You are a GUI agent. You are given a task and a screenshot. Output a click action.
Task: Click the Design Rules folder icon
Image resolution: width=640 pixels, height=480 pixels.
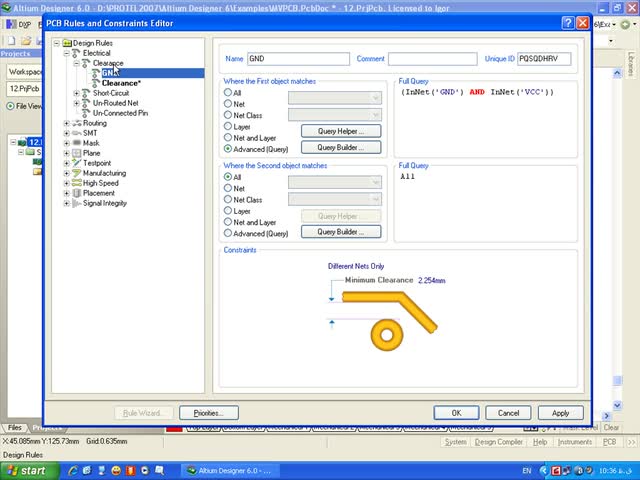67,43
